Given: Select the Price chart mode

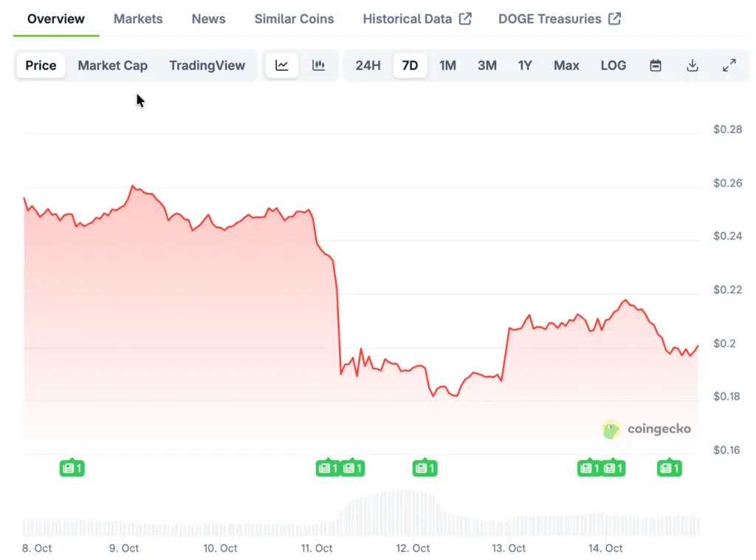Looking at the screenshot, I should (41, 65).
